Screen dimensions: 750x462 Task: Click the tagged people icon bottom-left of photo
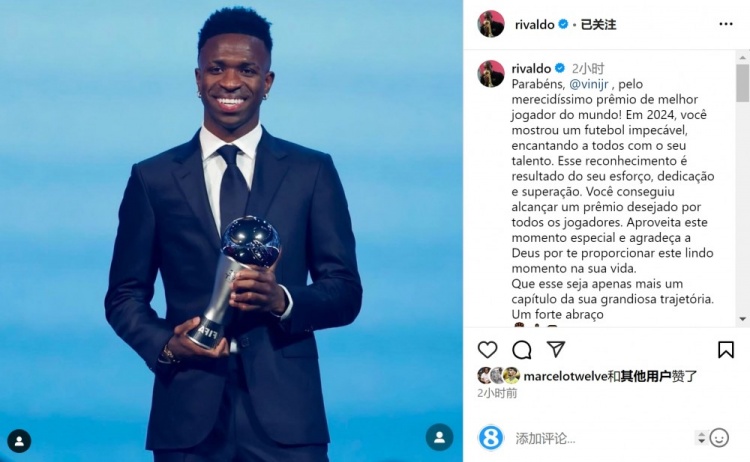(x=19, y=441)
